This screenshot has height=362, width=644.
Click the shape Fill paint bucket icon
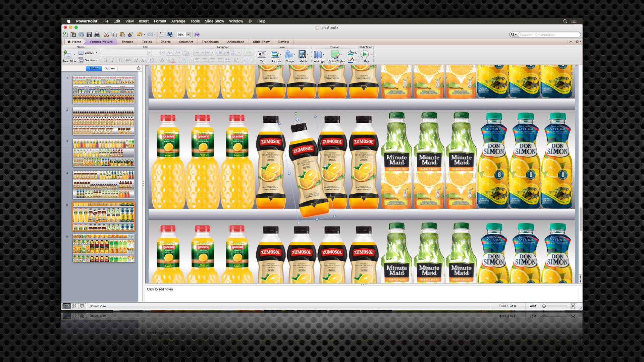[x=350, y=53]
